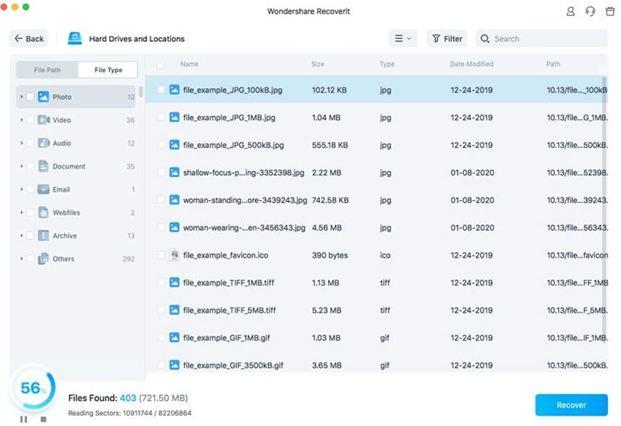Click the 56% scan progress circle
Image resolution: width=621 pixels, height=426 pixels.
(32, 388)
